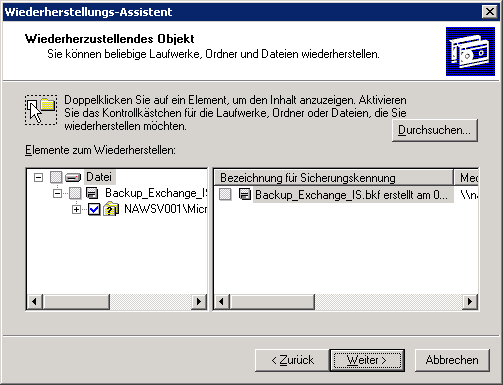Image resolution: width=503 pixels, height=385 pixels.
Task: Collapse the Datei tree node
Action: coord(39,177)
